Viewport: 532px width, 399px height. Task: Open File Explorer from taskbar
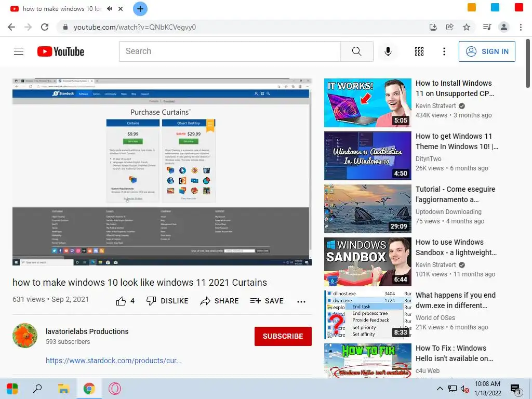point(63,389)
